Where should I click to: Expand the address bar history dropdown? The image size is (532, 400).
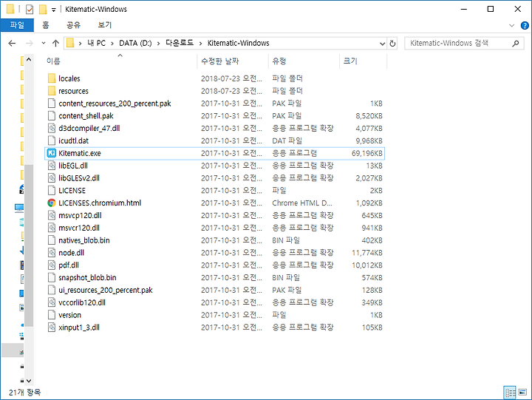click(383, 44)
